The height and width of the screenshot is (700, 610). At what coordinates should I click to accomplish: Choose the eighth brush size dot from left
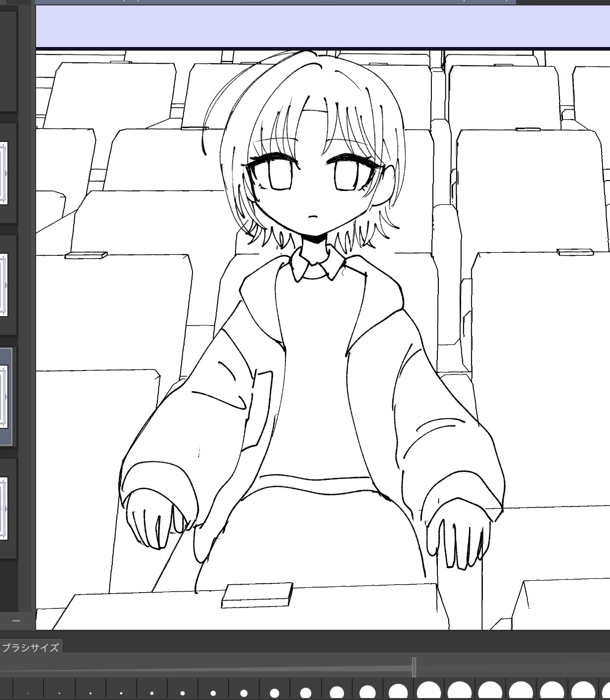point(244,693)
